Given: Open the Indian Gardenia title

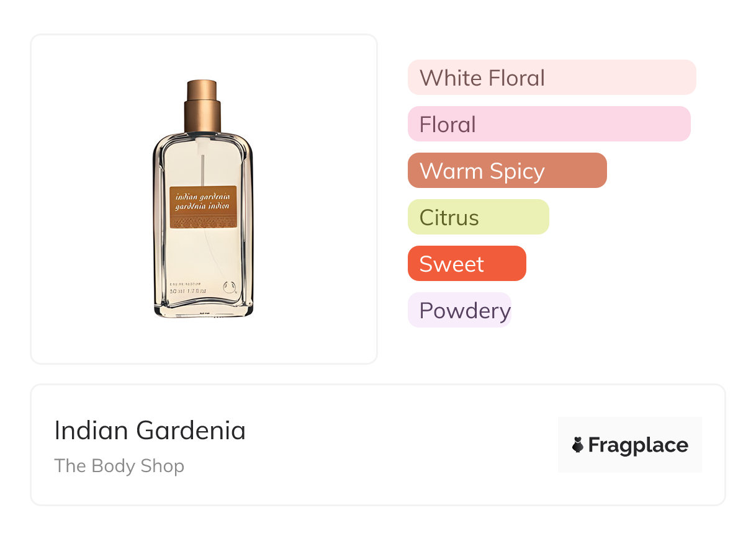Looking at the screenshot, I should click(150, 431).
